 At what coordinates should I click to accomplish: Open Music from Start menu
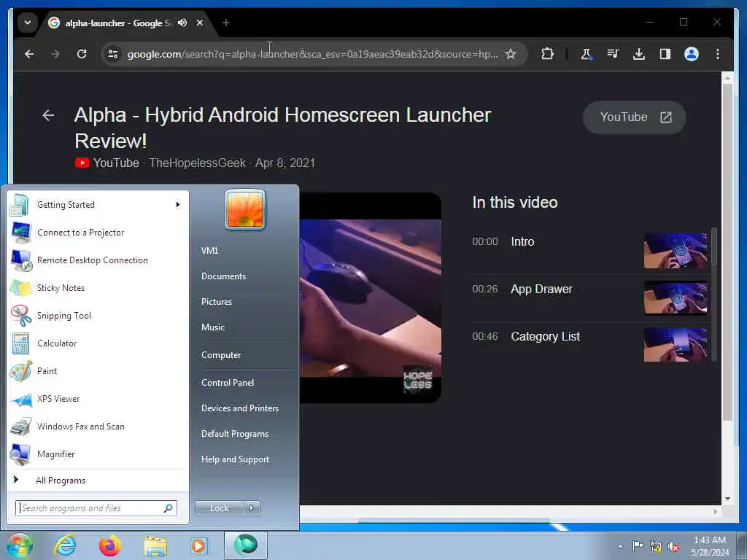pyautogui.click(x=213, y=327)
